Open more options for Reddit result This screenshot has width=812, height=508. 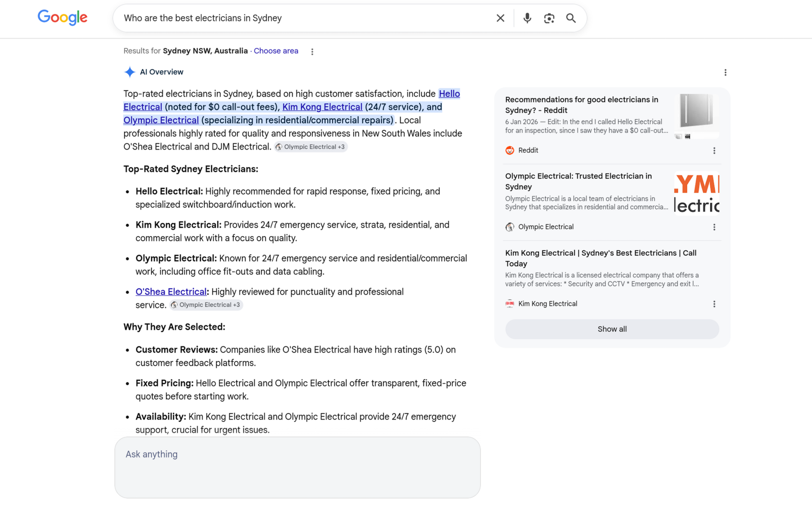tap(714, 150)
